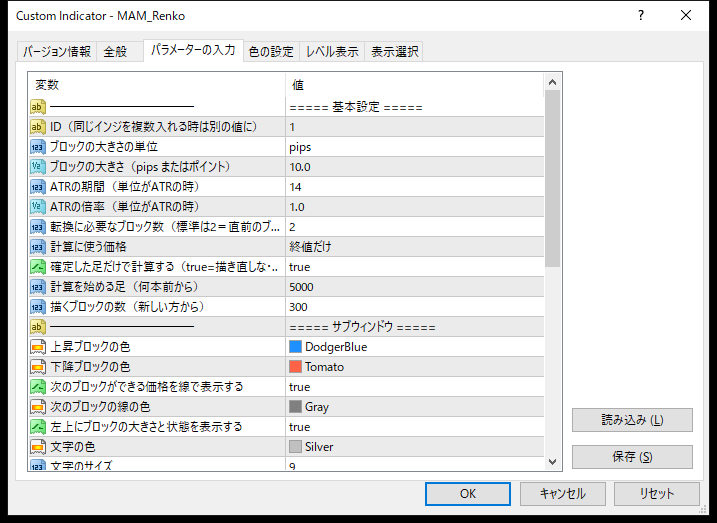This screenshot has height=523, width=717.
Task: Click integer icon beside 描くブロックの数
Action: pos(38,307)
